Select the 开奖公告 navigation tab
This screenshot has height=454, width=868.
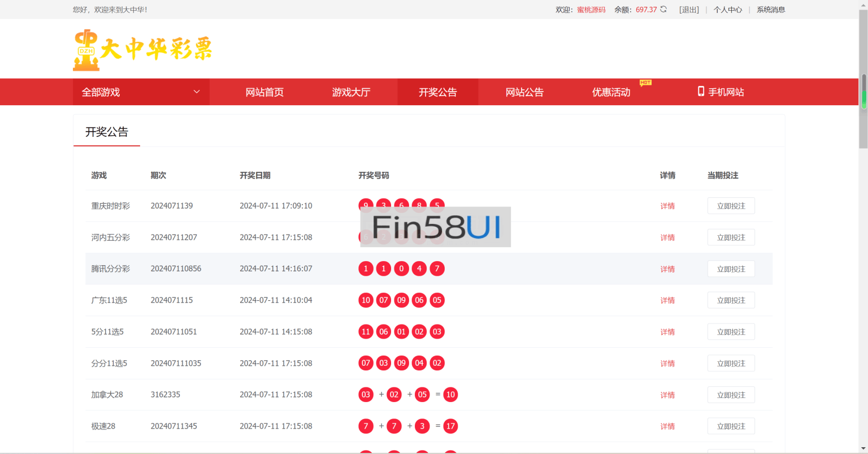(437, 92)
